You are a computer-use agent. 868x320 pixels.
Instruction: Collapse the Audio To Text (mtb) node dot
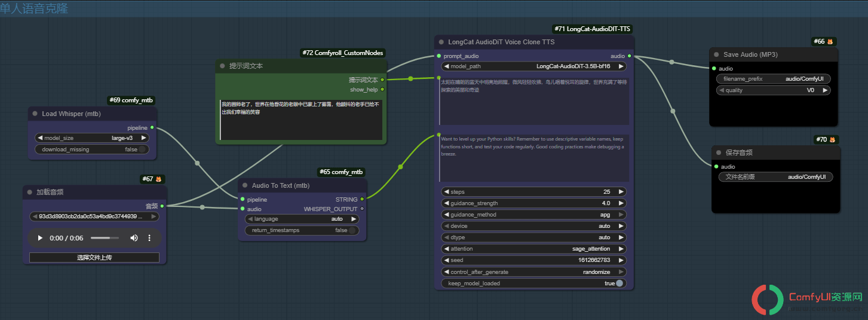pos(245,185)
